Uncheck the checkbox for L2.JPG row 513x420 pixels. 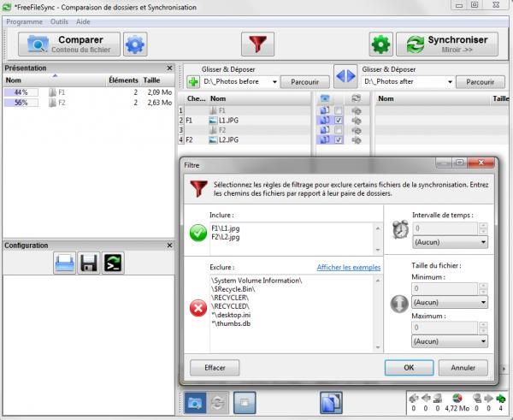[x=339, y=140]
